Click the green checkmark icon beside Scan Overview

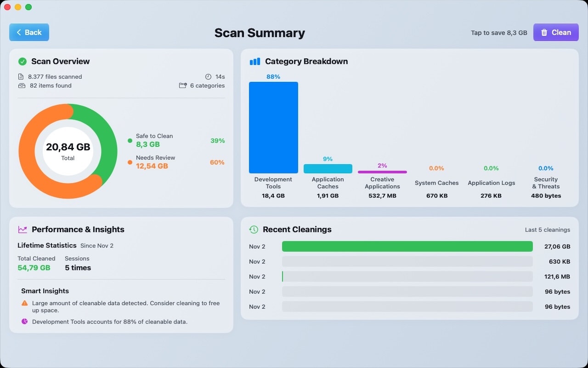coord(22,61)
